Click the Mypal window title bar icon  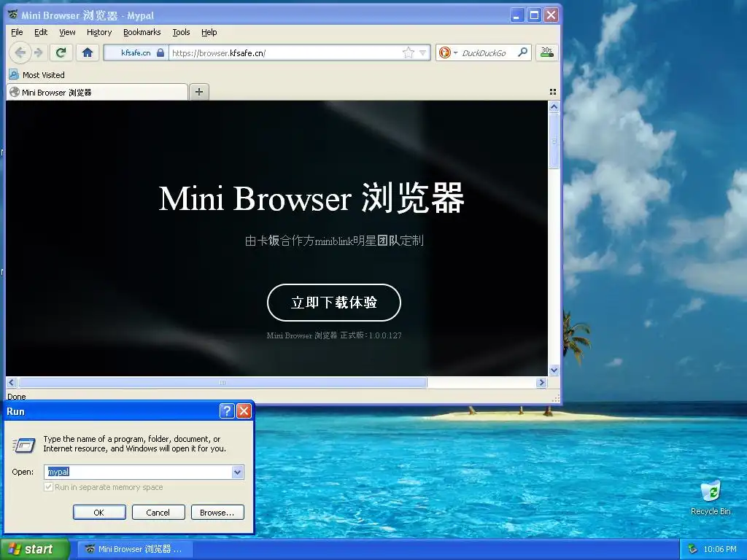pos(13,15)
